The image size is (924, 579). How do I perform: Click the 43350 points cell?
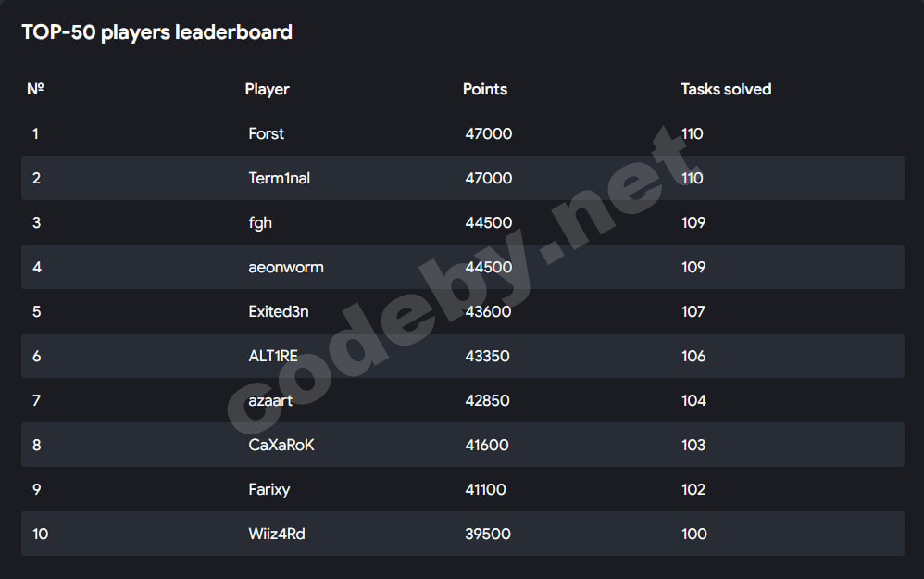pyautogui.click(x=487, y=356)
